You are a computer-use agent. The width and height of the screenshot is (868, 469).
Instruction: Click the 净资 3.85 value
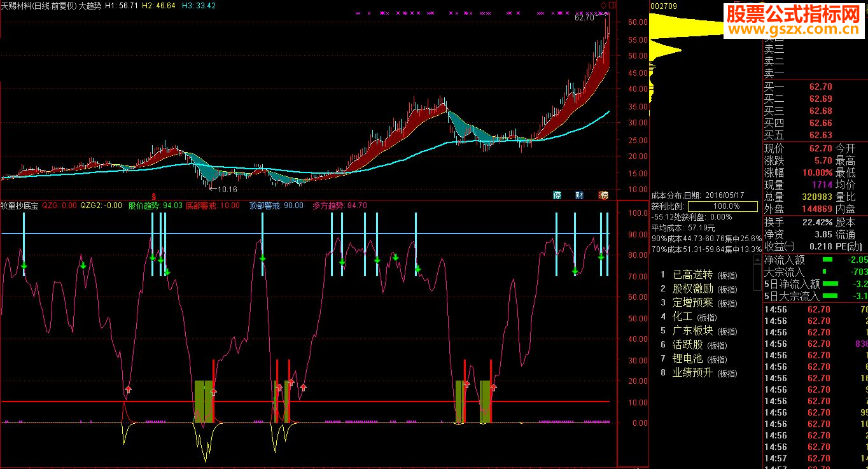point(823,234)
